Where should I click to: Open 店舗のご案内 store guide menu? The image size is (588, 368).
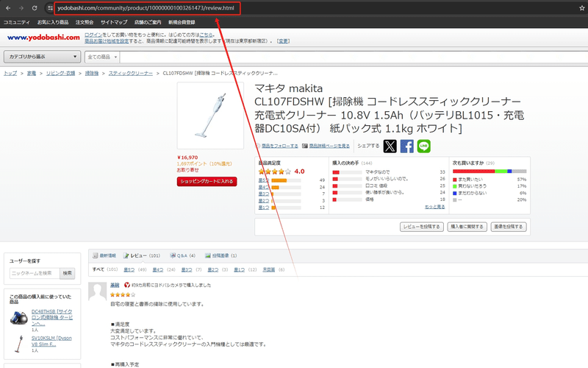point(148,22)
